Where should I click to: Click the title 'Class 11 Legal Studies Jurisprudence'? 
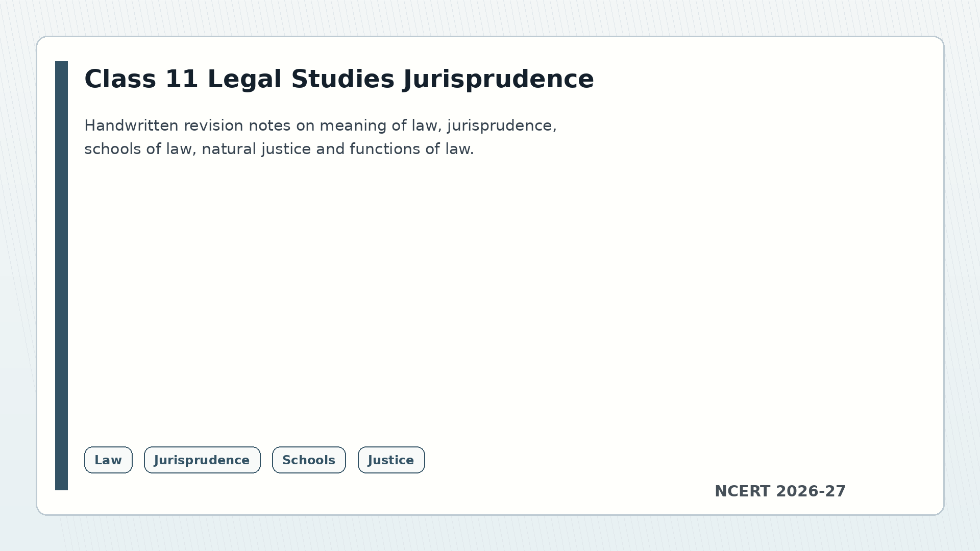(x=339, y=80)
